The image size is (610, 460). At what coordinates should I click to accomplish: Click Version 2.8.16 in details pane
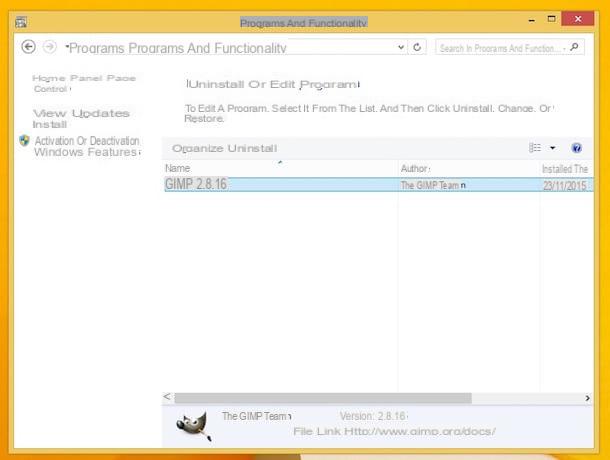point(373,416)
